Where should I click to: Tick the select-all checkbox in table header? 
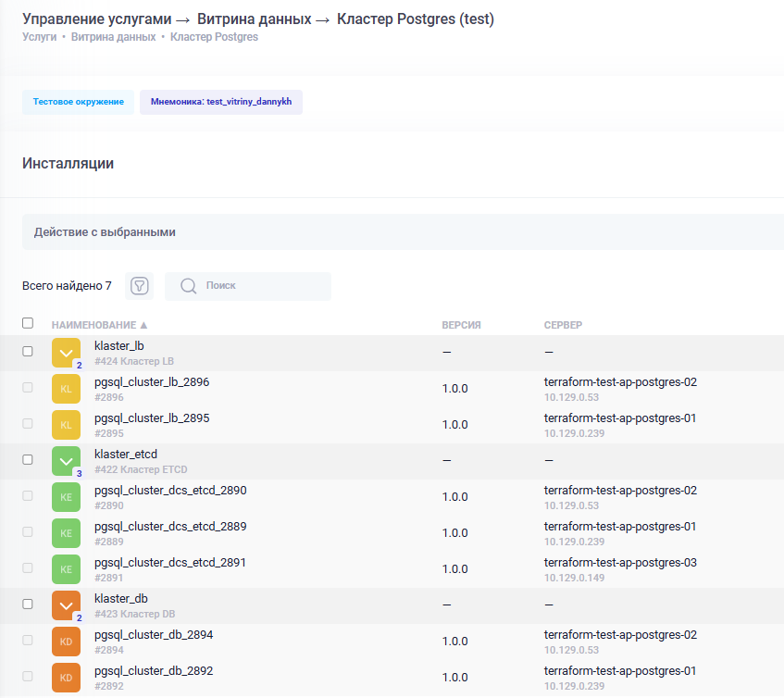coord(28,323)
